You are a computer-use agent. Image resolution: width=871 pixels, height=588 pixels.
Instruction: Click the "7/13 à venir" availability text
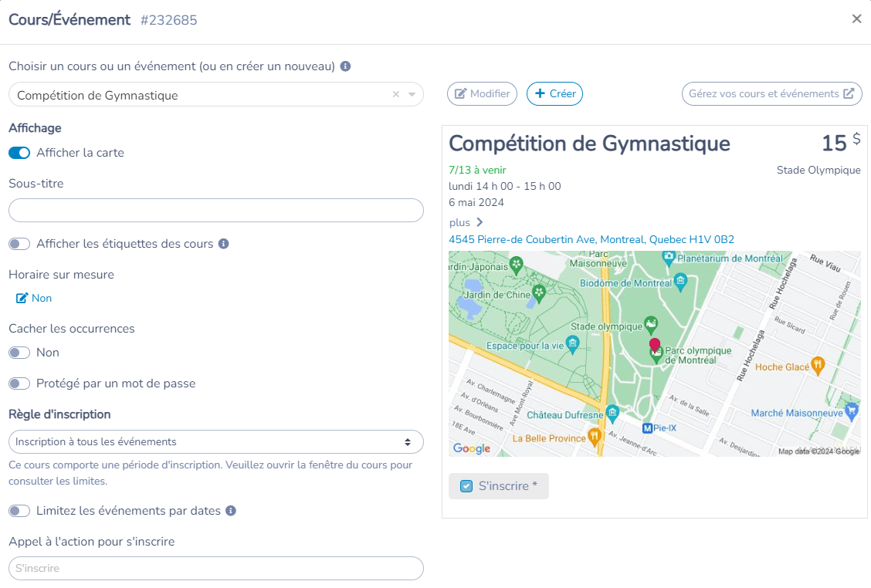(477, 170)
